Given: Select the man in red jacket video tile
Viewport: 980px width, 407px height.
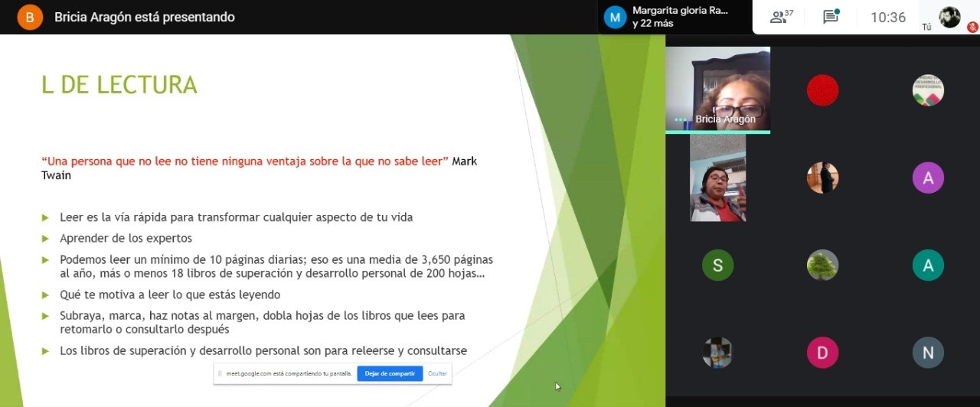Looking at the screenshot, I should pos(717,178).
